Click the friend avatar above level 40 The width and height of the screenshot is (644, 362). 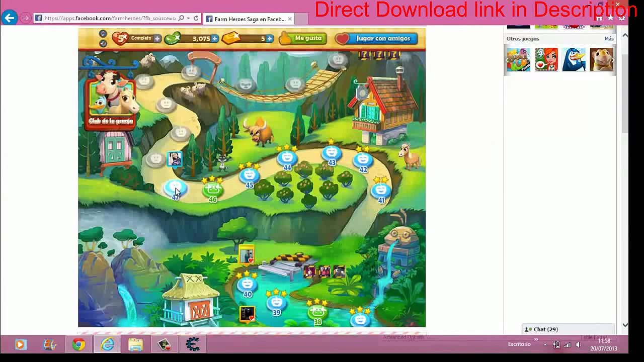click(x=247, y=255)
